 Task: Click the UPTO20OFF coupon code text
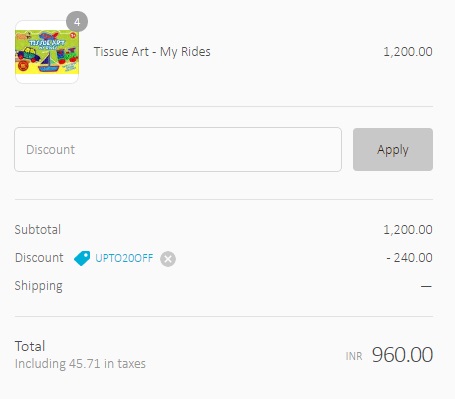point(124,258)
